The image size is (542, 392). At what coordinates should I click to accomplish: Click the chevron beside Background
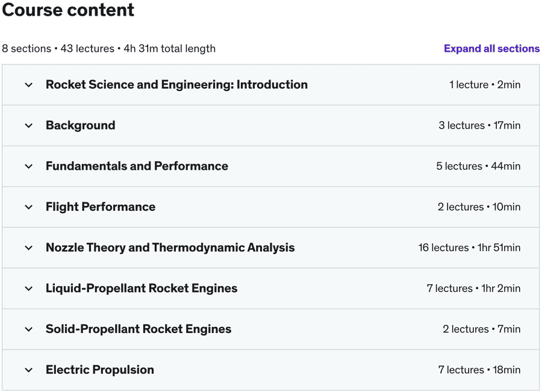28,126
